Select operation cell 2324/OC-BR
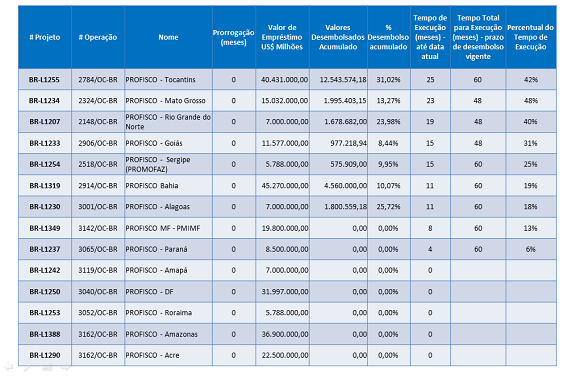The height and width of the screenshot is (377, 580). click(x=98, y=101)
